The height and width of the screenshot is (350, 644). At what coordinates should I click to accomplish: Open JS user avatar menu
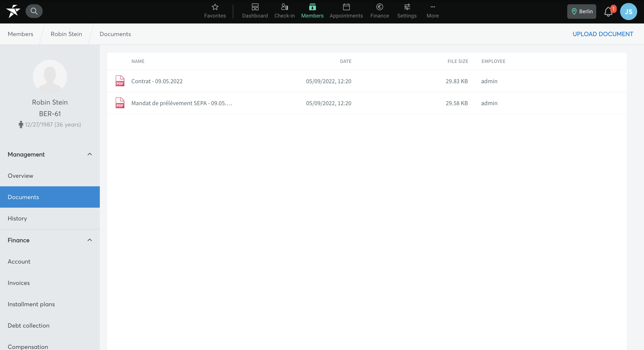(628, 12)
